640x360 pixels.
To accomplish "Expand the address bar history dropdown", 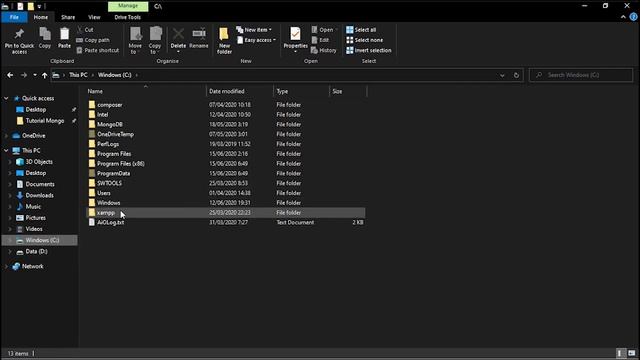I will [x=502, y=75].
